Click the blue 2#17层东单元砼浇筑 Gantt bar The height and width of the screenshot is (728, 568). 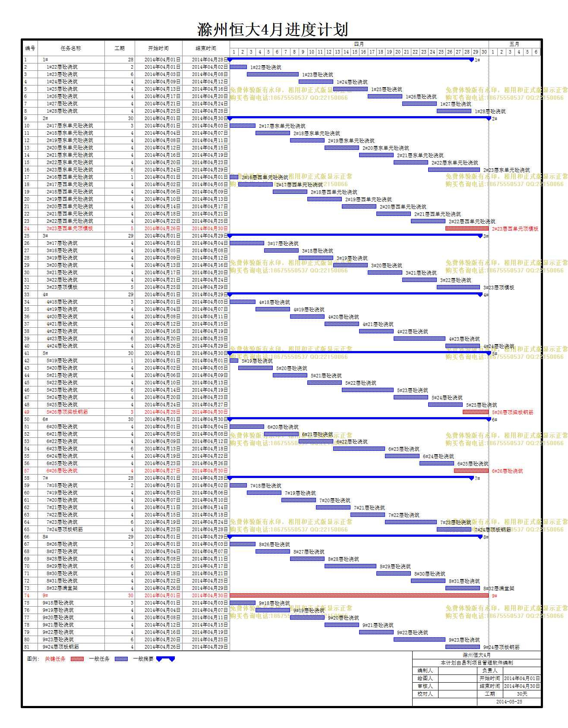click(x=243, y=126)
